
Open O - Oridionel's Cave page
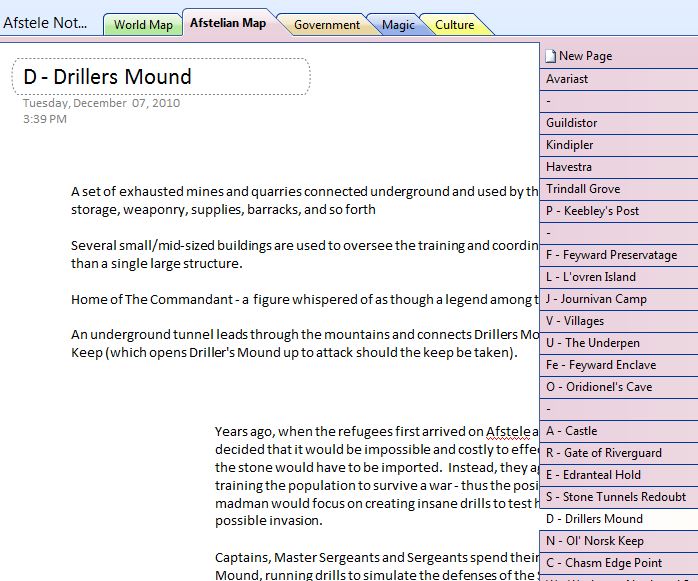tap(619, 387)
